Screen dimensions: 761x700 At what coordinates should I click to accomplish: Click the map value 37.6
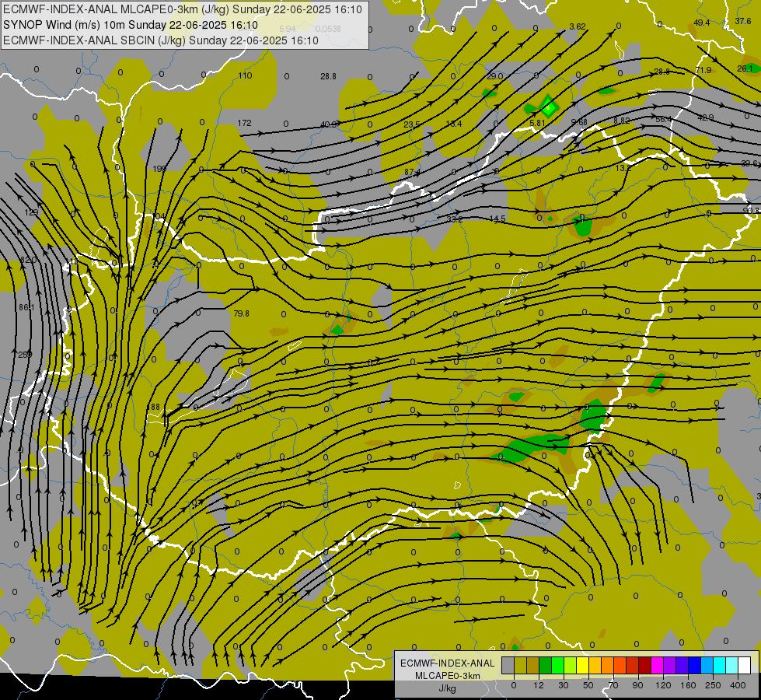[743, 21]
